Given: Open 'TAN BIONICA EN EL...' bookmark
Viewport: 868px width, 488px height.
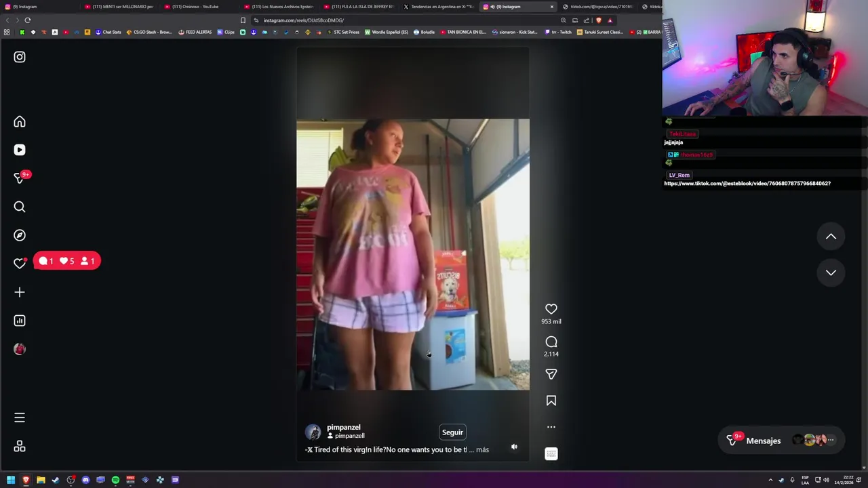Looking at the screenshot, I should [464, 32].
